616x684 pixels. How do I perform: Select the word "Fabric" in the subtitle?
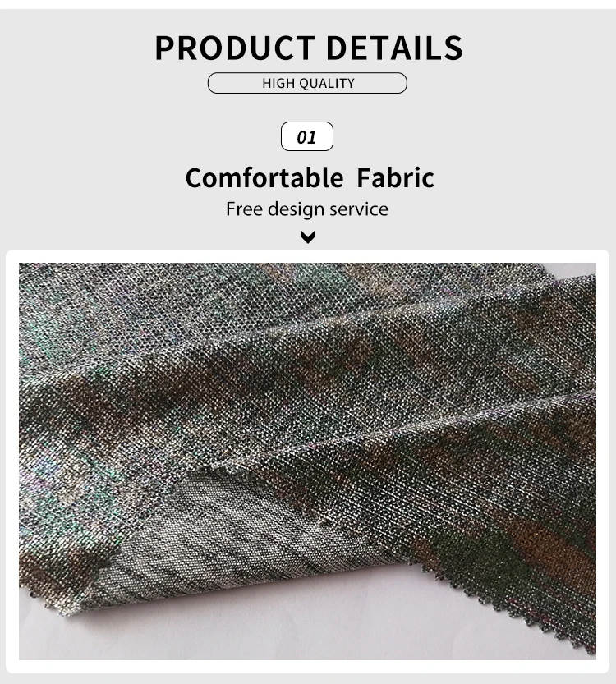[x=395, y=177]
